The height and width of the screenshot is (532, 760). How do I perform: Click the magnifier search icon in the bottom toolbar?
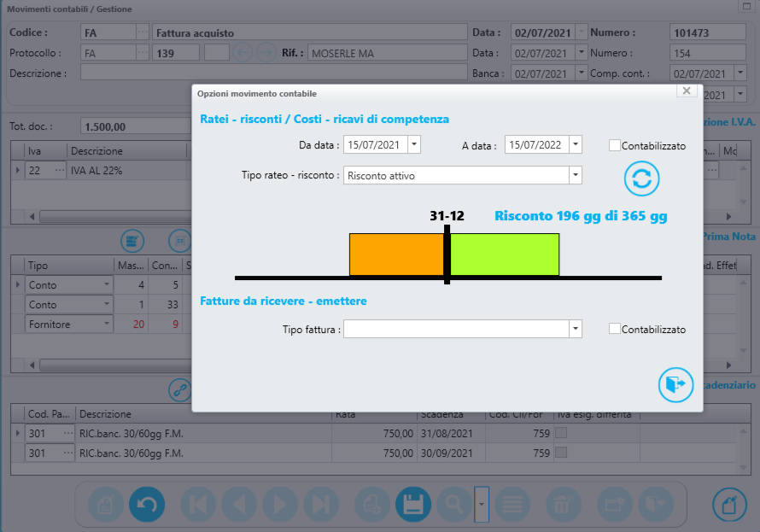pos(454,505)
